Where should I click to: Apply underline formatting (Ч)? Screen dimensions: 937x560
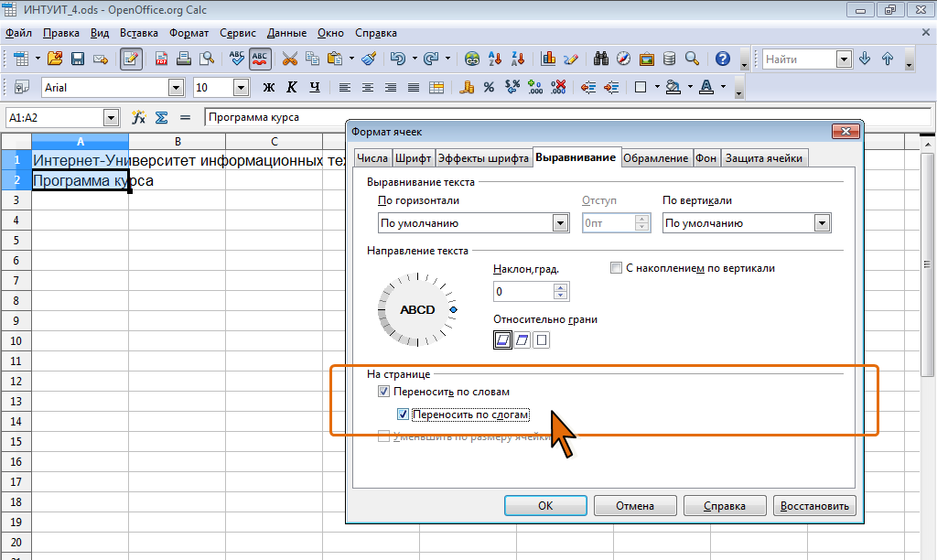click(x=315, y=87)
